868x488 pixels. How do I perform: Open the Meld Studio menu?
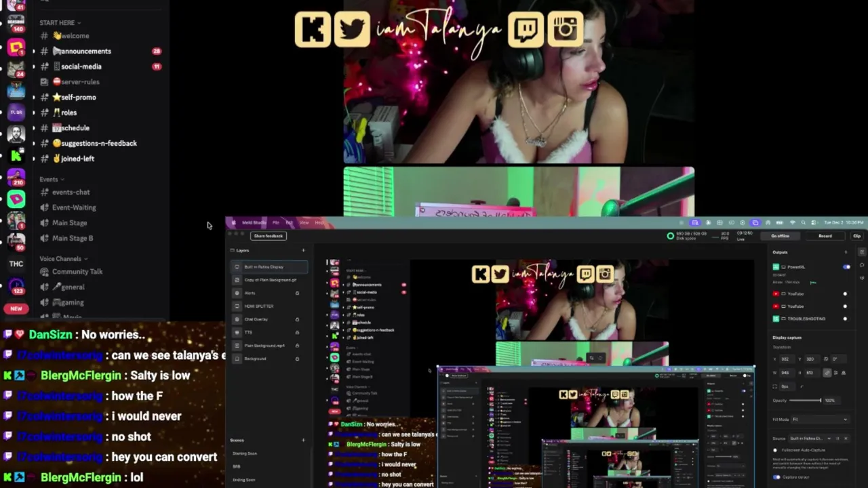254,222
